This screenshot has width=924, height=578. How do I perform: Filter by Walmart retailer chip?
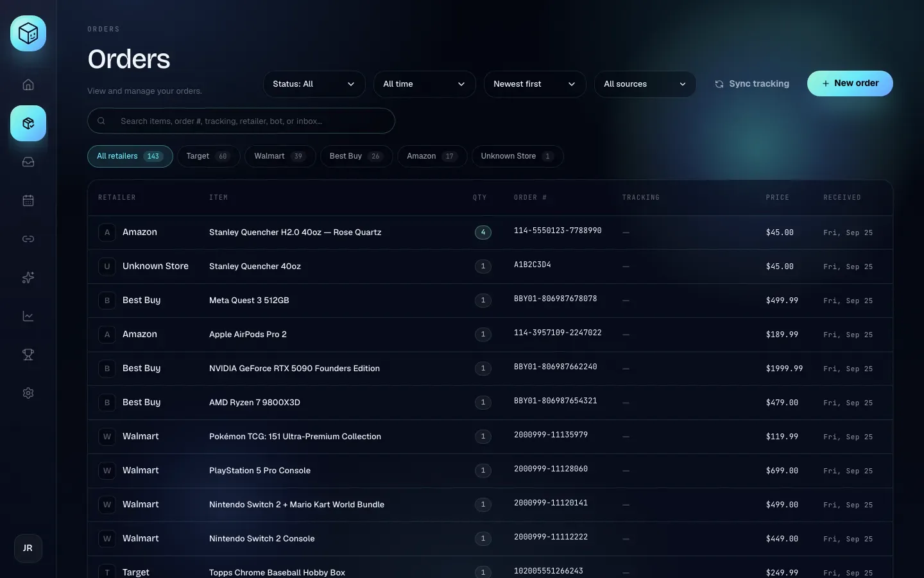[280, 156]
